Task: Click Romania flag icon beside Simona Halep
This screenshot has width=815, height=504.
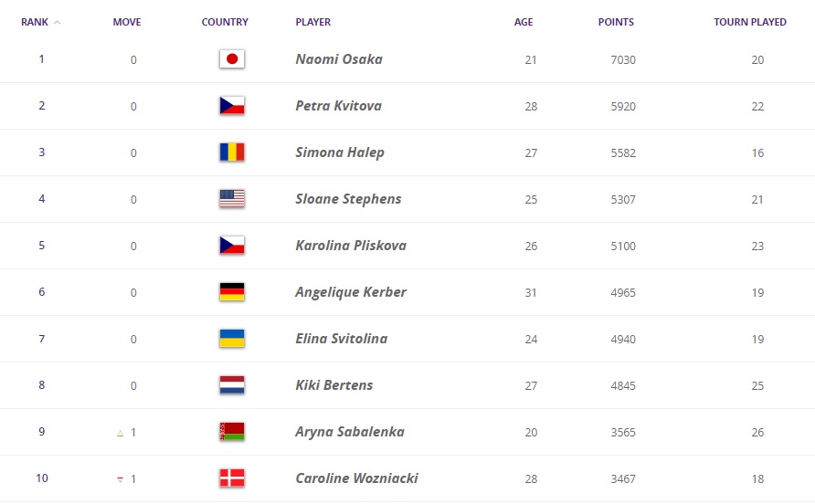Action: 232,152
